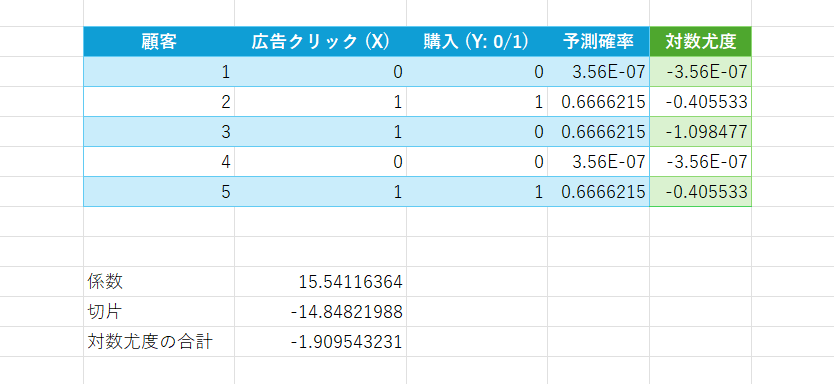Viewport: 834px width, 384px height.
Task: Select the 係数 label cell
Action: tap(159, 282)
